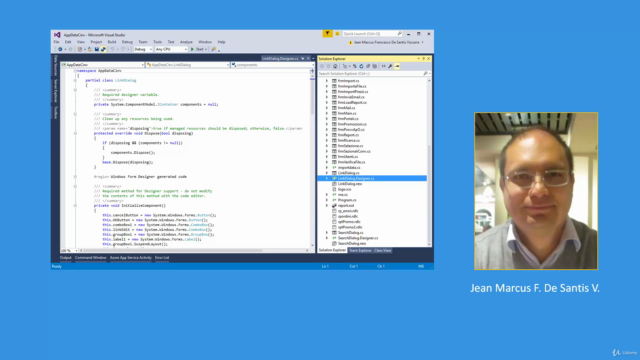The image size is (640, 360).
Task: Open the Output tab at the bottom
Action: click(x=66, y=258)
